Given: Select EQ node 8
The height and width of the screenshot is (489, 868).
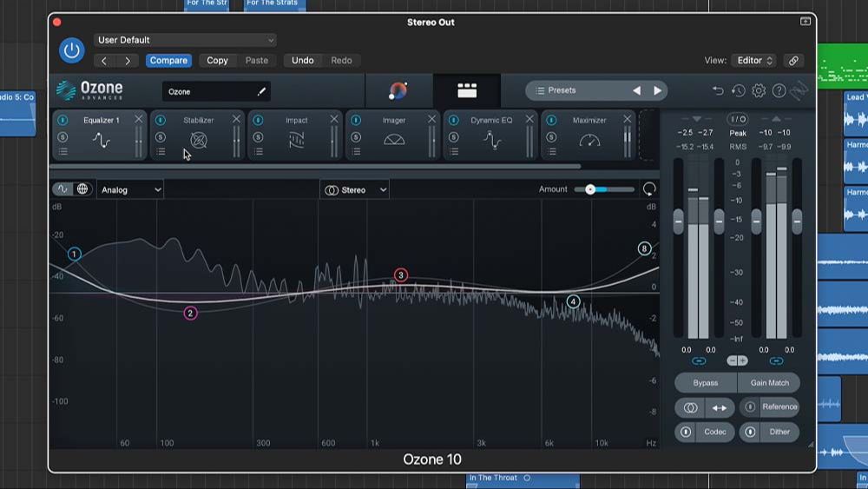Looking at the screenshot, I should coord(644,248).
